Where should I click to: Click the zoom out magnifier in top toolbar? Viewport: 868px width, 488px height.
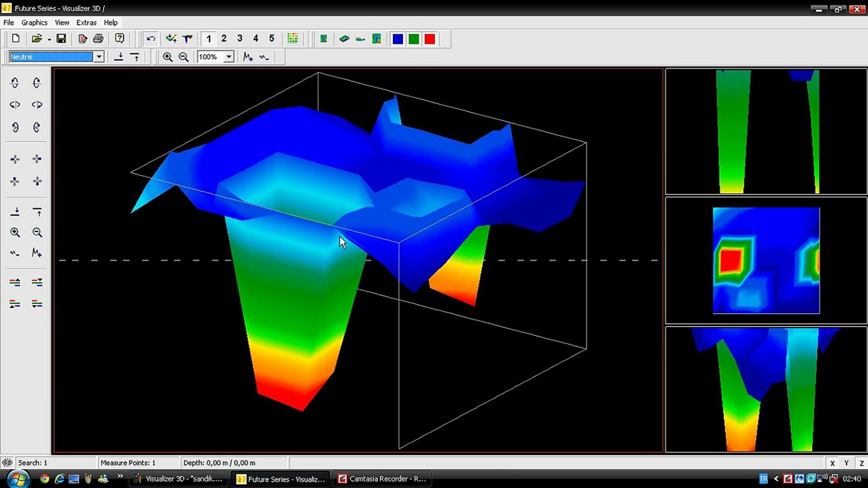[184, 57]
